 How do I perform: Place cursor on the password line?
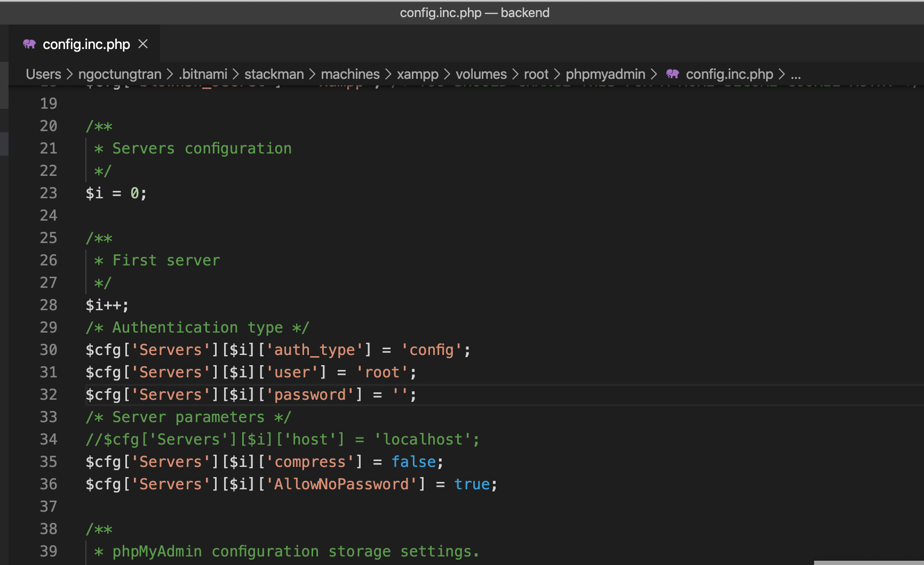[x=251, y=394]
